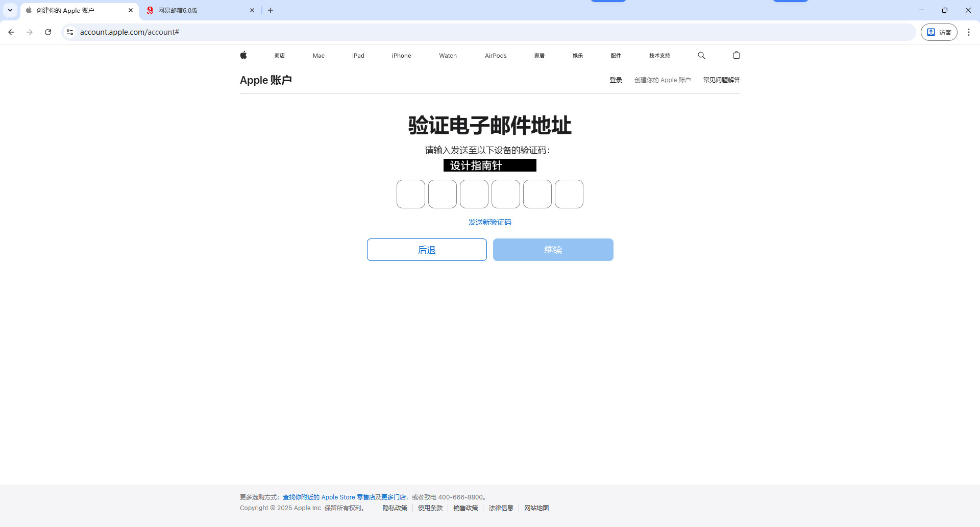980x527 pixels.
Task: Open 查找你附近的 Apple Store 零售店 link
Action: tap(329, 497)
